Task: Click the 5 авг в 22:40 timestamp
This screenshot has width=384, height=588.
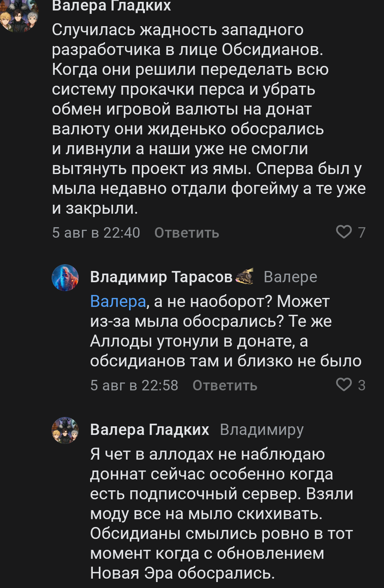Action: pos(96,233)
